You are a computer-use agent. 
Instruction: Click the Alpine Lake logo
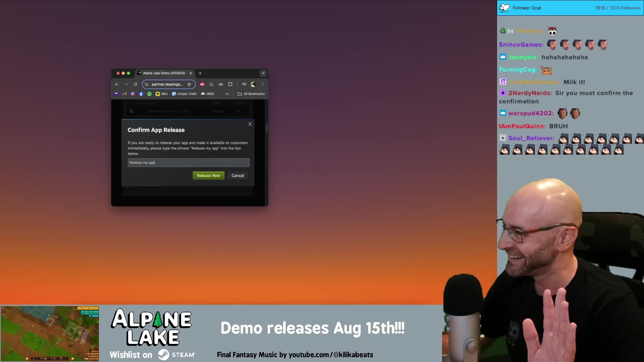pyautogui.click(x=152, y=327)
